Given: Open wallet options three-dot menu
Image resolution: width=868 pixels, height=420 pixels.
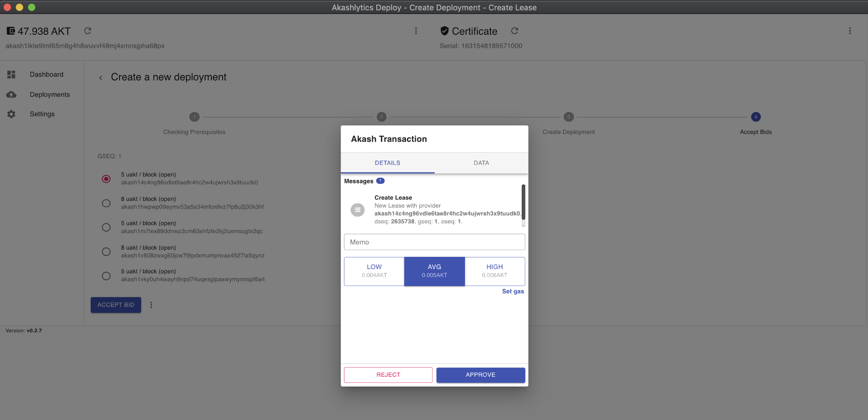Looking at the screenshot, I should point(416,31).
